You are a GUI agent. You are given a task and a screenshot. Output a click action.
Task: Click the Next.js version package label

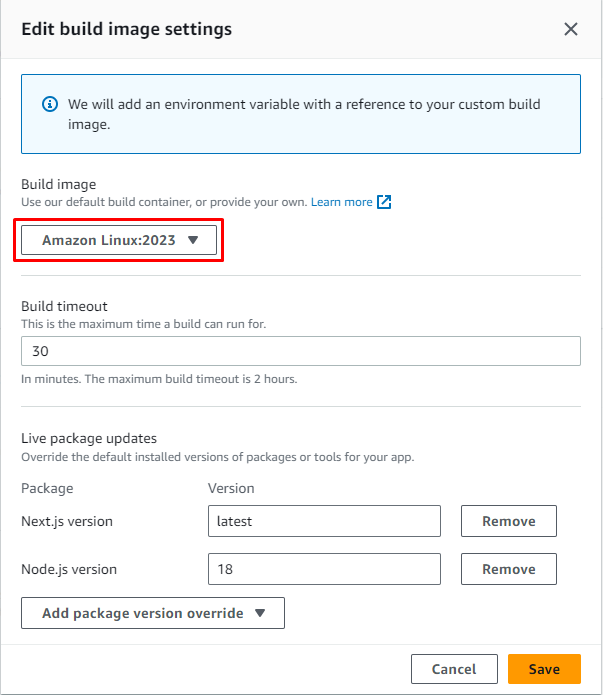point(69,521)
